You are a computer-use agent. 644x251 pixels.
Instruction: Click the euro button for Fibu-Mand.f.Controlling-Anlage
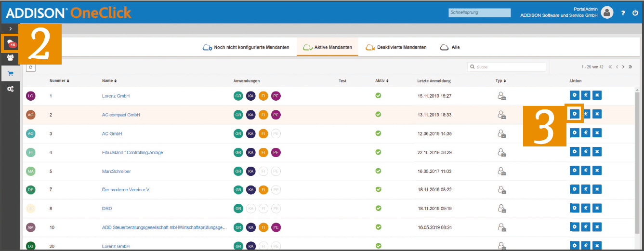coord(586,151)
